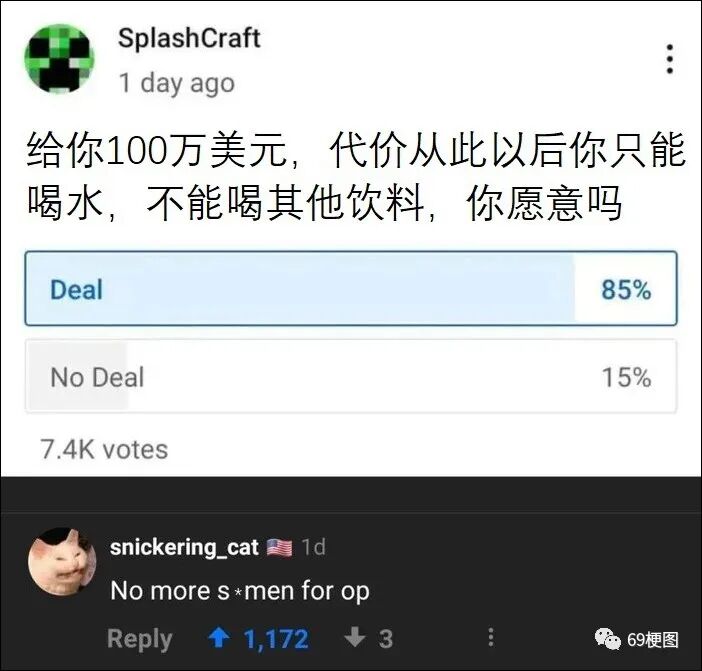Click the 7.4K votes count

[104, 449]
